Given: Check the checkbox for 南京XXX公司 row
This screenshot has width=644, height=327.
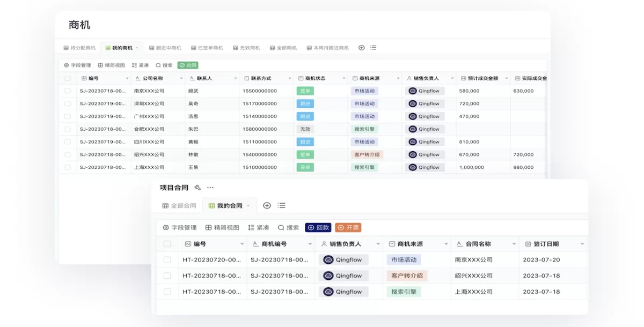Looking at the screenshot, I should [67, 91].
